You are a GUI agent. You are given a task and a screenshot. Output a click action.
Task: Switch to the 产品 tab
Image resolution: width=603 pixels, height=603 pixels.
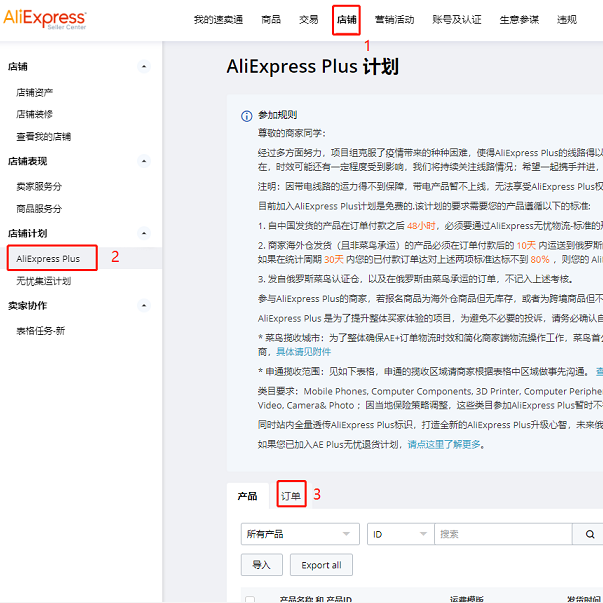(247, 496)
